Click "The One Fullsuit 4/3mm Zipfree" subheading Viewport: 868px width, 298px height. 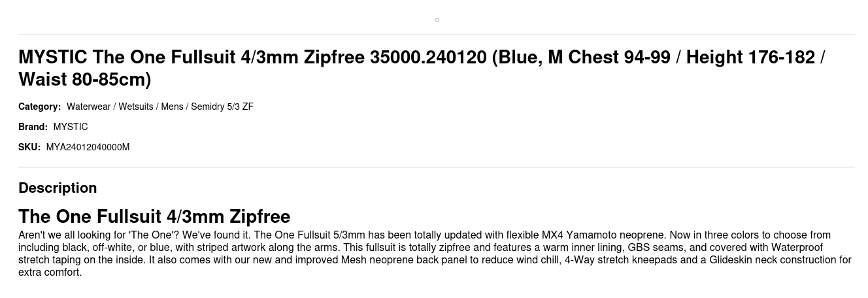point(154,216)
